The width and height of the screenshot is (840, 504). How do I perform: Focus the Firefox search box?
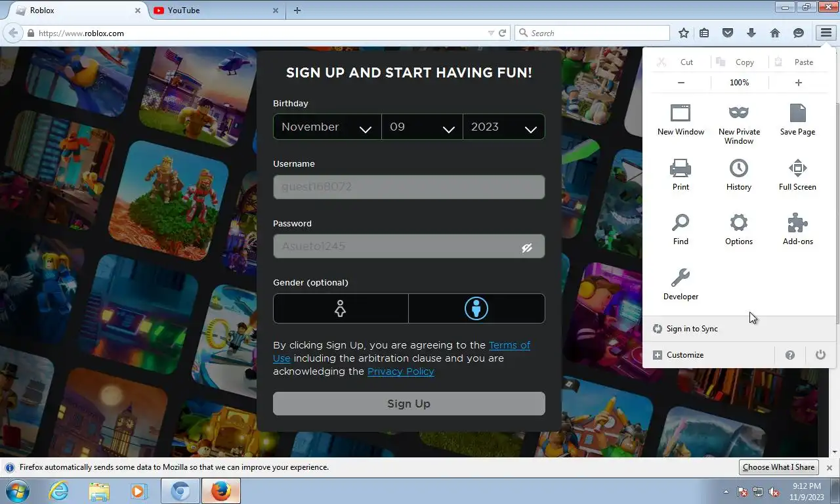point(592,33)
